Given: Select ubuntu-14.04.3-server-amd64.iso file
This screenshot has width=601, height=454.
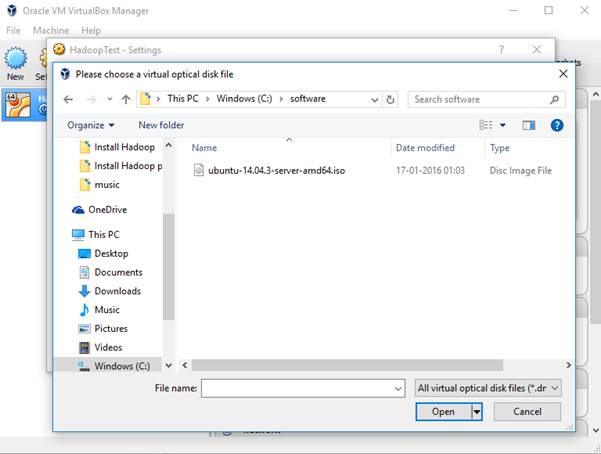Looking at the screenshot, I should (276, 170).
